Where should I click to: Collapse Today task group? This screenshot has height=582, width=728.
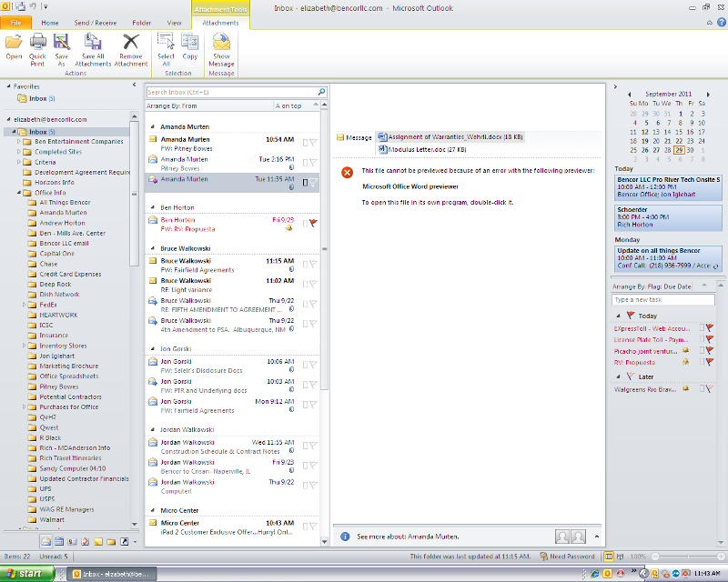[x=618, y=316]
